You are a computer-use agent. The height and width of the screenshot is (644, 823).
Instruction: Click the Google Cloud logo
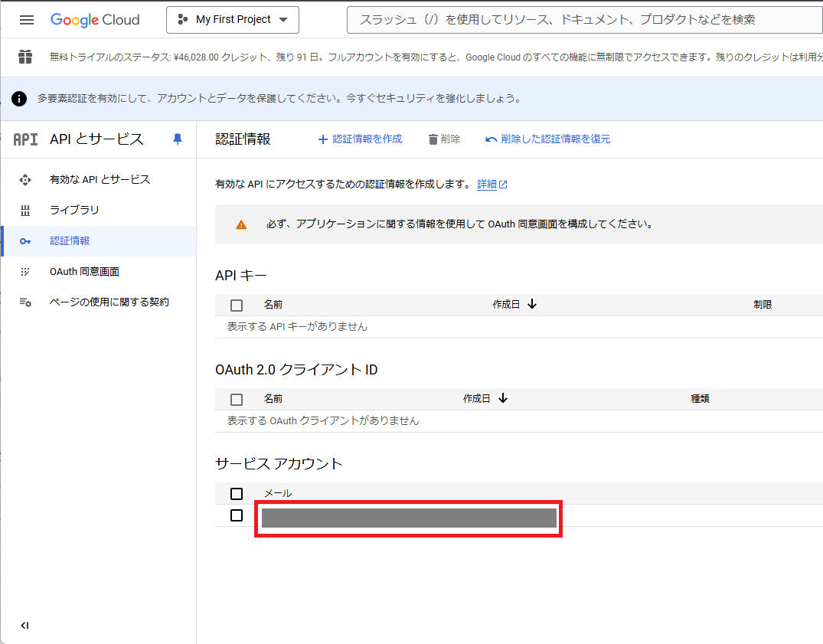click(x=95, y=20)
